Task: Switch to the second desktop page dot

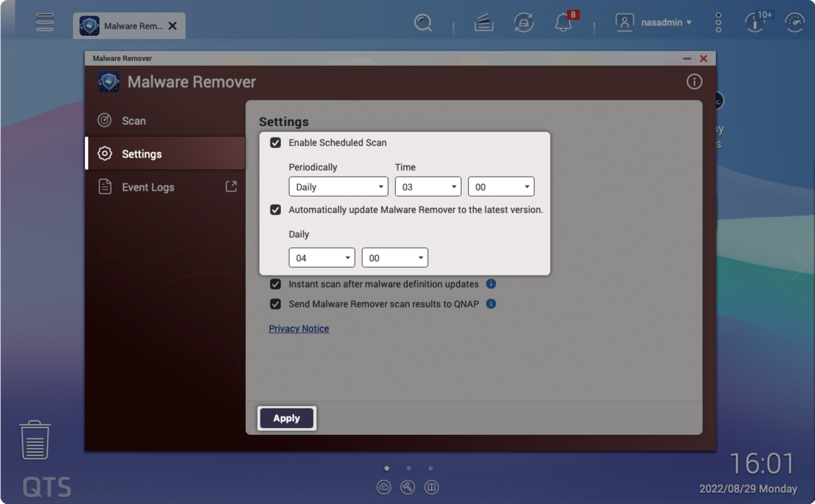Action: (408, 468)
